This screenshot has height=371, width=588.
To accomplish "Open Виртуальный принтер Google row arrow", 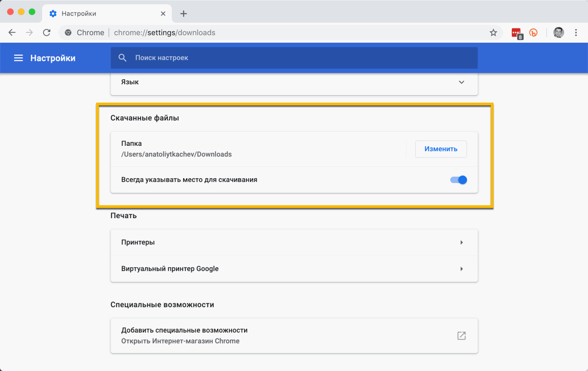I will coord(461,269).
